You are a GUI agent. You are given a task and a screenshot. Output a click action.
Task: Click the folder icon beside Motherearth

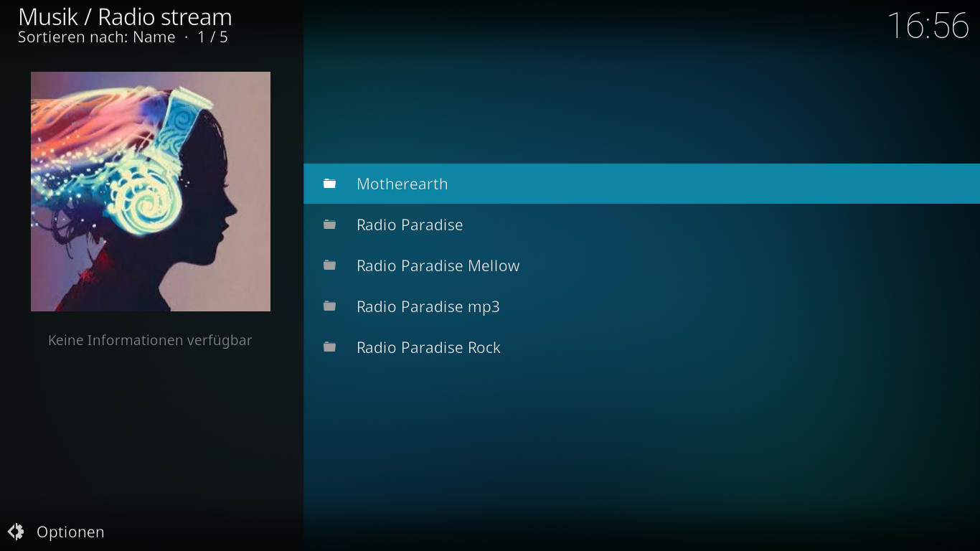click(x=329, y=184)
